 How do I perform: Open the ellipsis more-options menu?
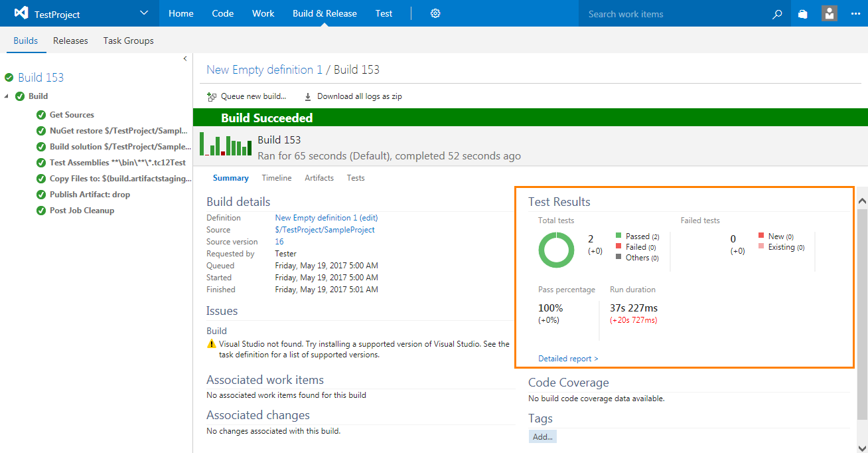pyautogui.click(x=855, y=14)
